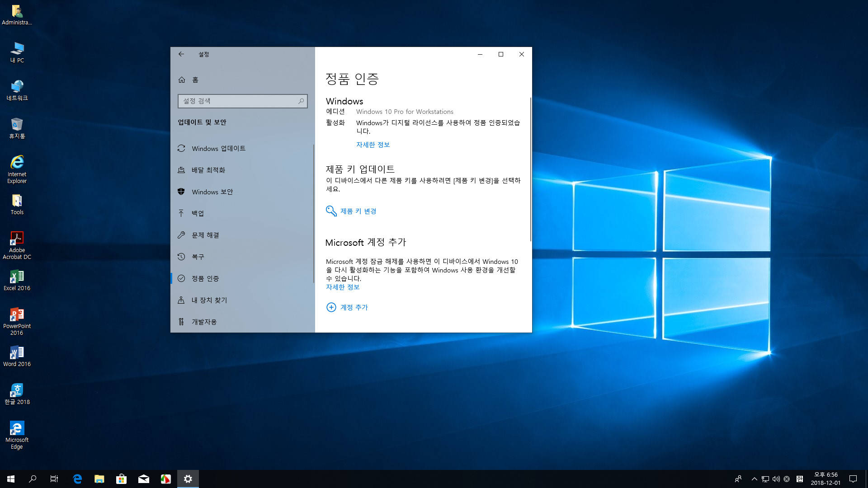This screenshot has width=868, height=488.
Task: Open 개발자용 developer section
Action: click(242, 322)
